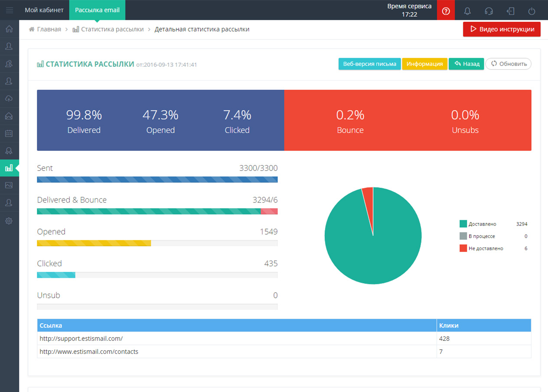This screenshot has height=392, width=548.
Task: Click the cloud upload sidebar icon
Action: 9,98
